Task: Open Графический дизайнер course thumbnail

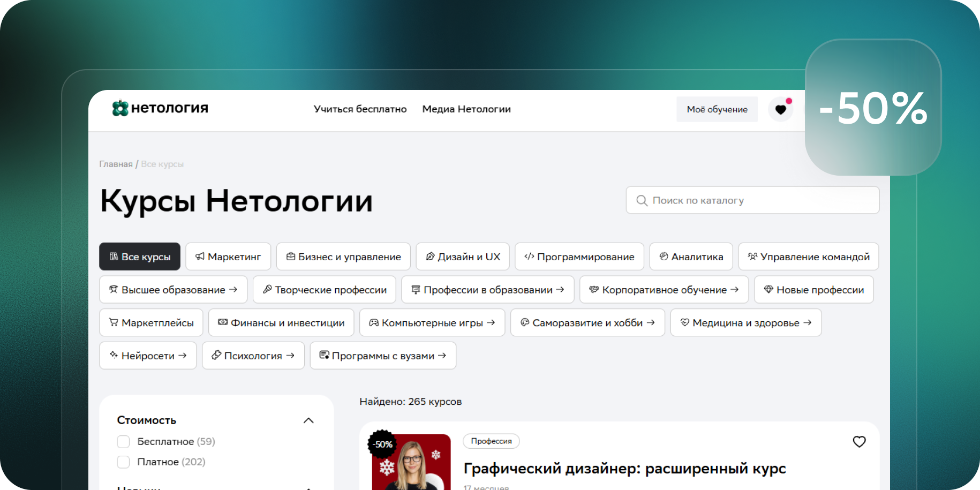Action: pyautogui.click(x=411, y=462)
